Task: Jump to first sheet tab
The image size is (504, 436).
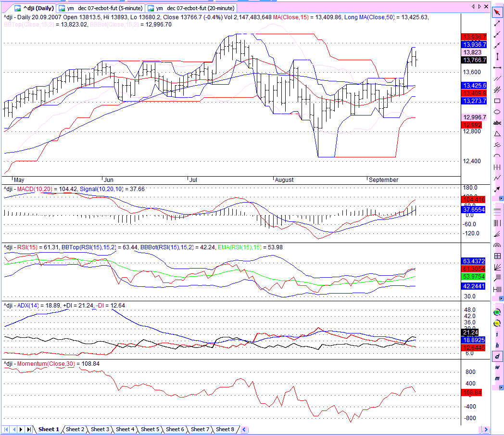Action: (6, 429)
